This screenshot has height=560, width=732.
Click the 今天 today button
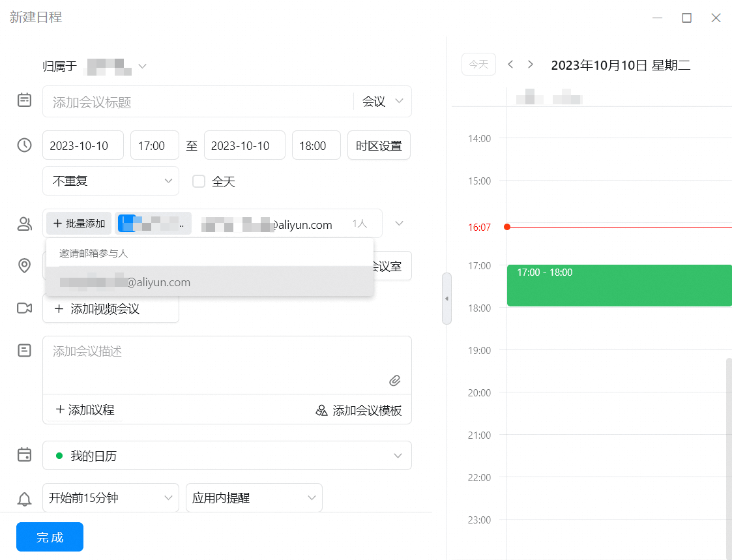coord(478,64)
